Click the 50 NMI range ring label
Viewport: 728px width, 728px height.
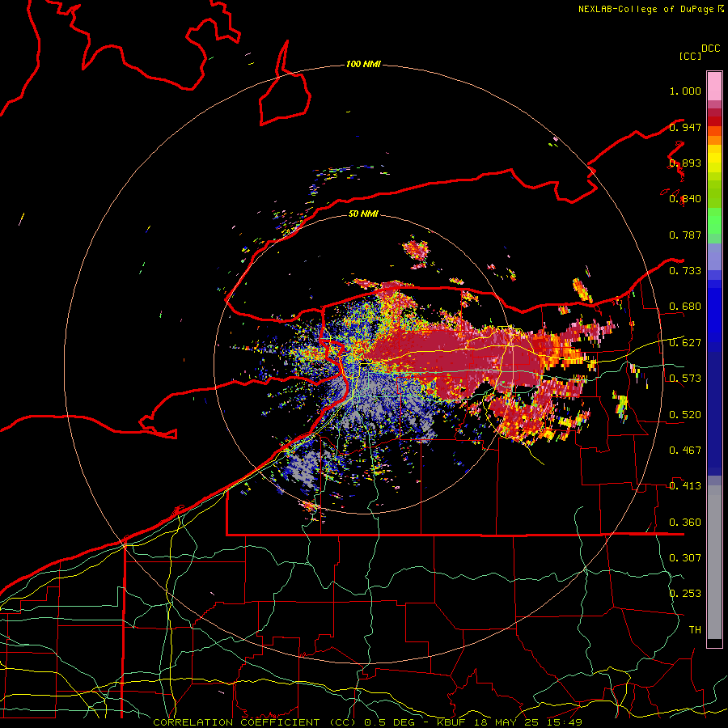(x=363, y=214)
